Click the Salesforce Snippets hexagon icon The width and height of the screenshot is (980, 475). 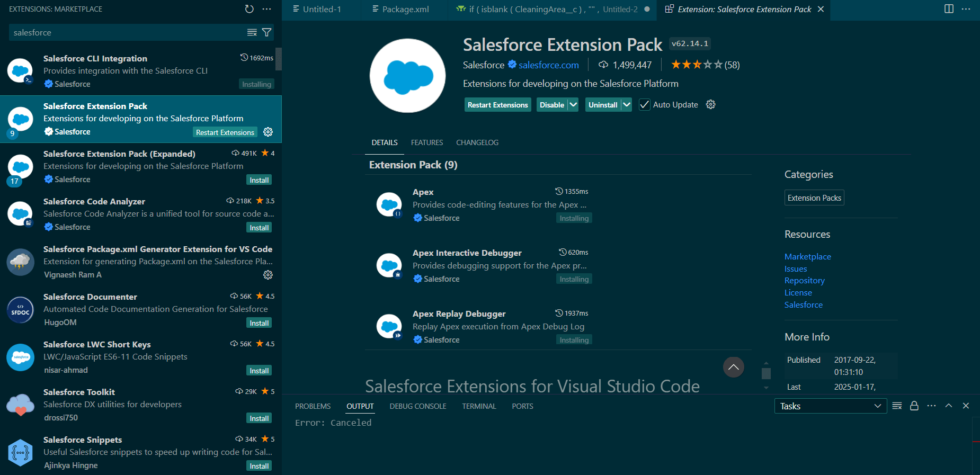(21, 453)
